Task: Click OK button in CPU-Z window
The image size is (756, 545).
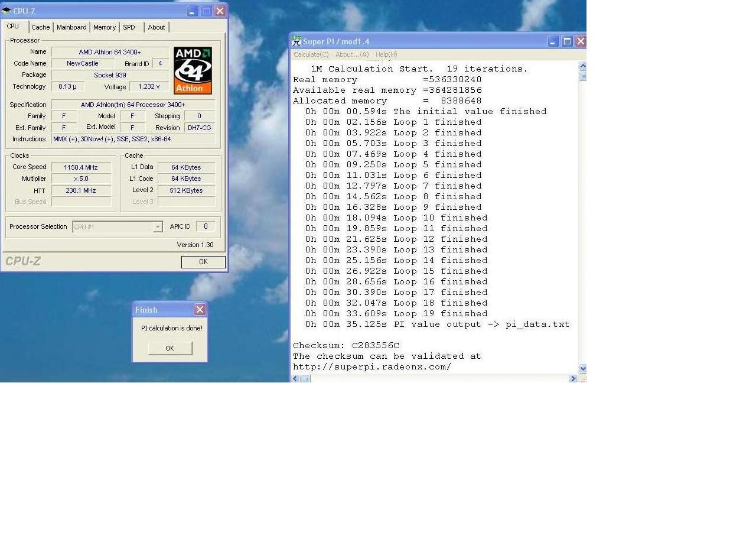Action: point(203,262)
